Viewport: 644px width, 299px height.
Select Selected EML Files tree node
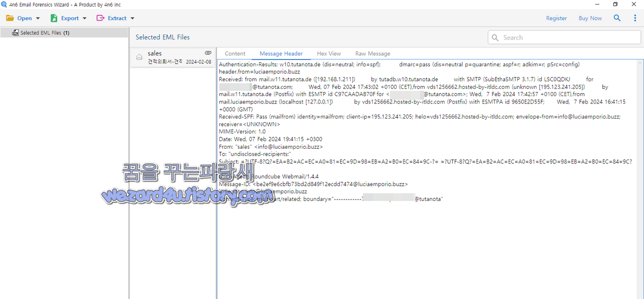pyautogui.click(x=64, y=33)
